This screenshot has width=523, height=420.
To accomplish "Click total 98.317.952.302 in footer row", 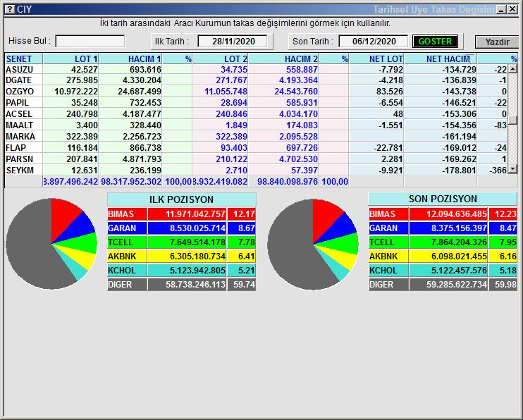I will [x=131, y=182].
